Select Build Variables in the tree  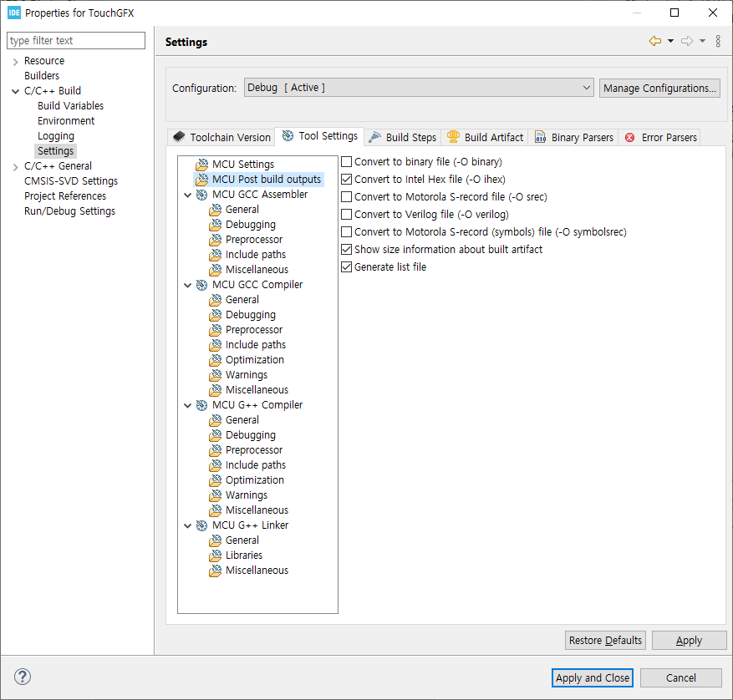click(x=70, y=106)
